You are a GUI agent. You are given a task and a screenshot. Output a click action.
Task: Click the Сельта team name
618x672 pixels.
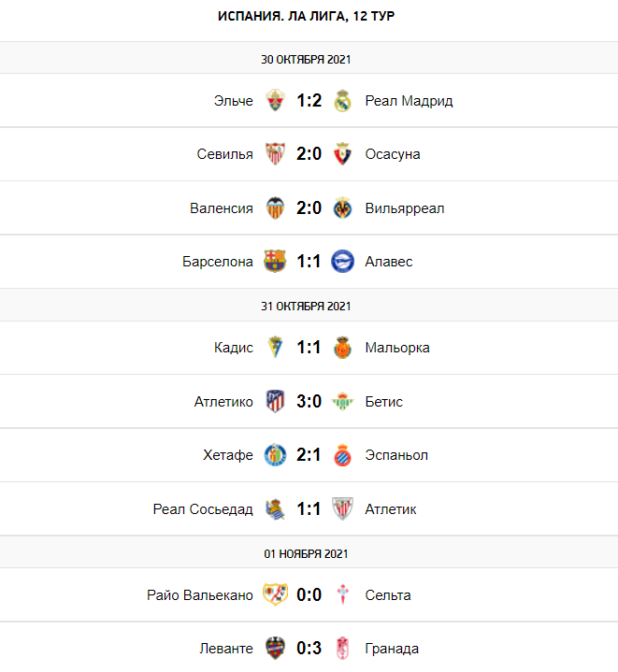(388, 595)
